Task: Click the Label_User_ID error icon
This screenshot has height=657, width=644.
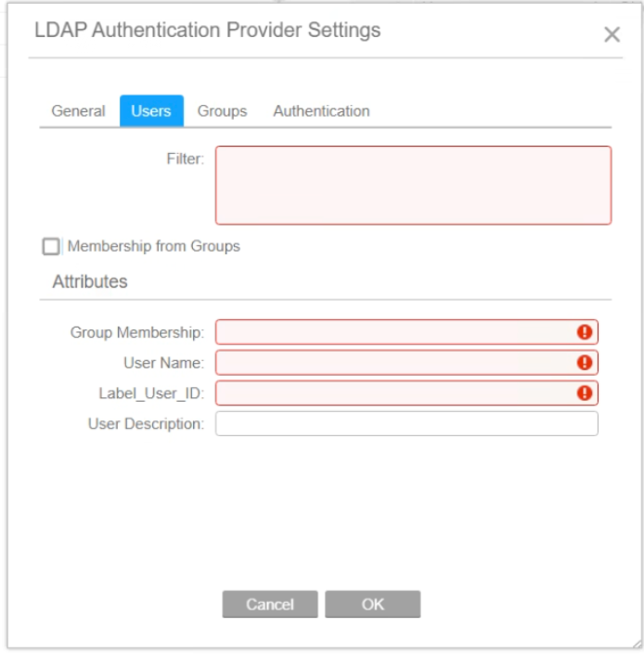Action: click(x=585, y=393)
